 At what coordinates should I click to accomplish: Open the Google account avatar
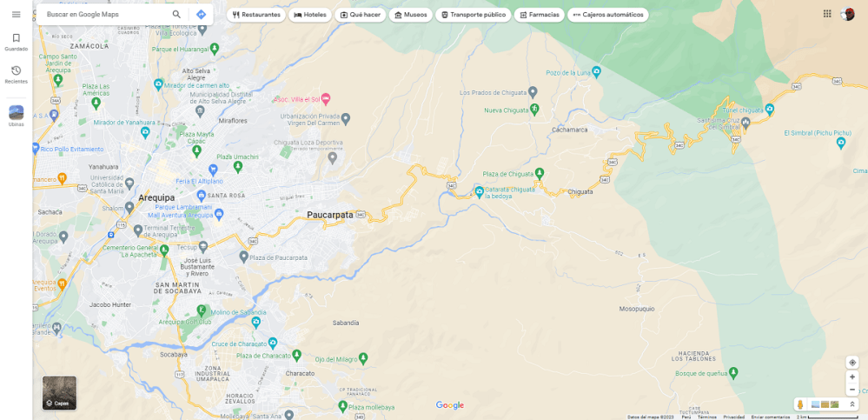click(847, 14)
